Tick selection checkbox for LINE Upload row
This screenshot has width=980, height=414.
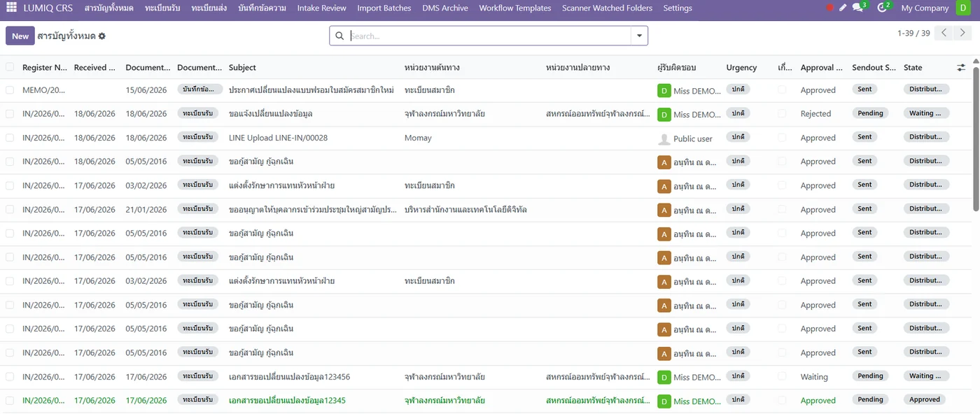(x=10, y=138)
